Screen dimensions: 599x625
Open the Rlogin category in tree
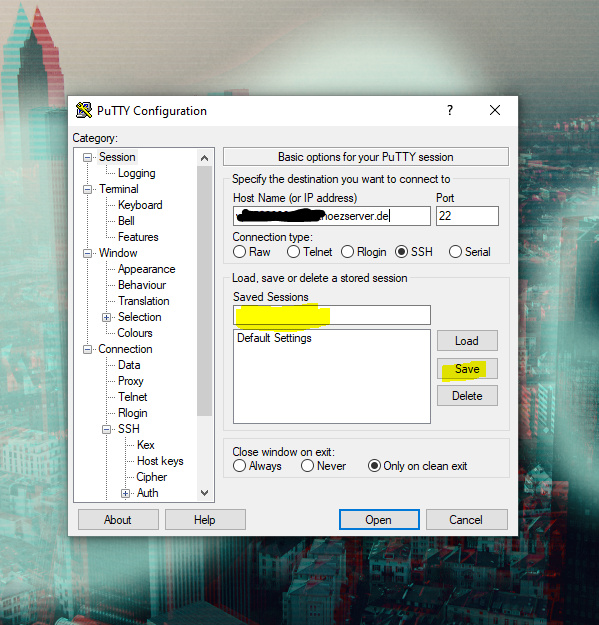click(x=133, y=413)
